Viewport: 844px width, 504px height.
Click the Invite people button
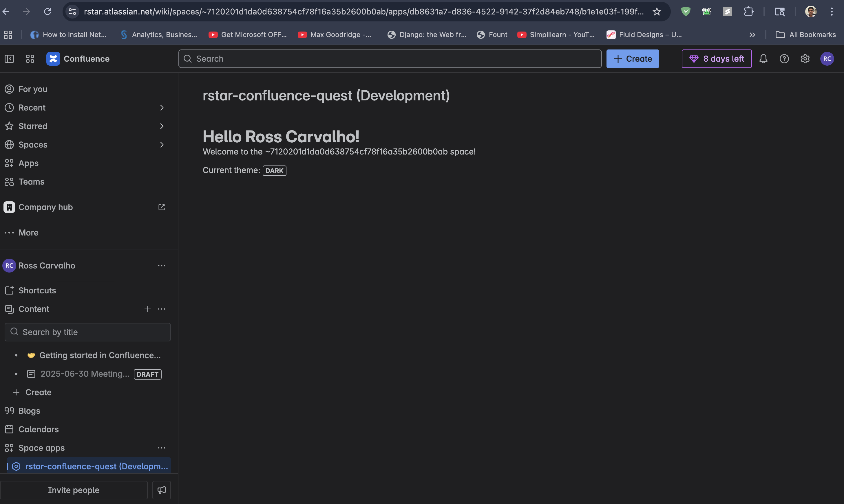(74, 490)
